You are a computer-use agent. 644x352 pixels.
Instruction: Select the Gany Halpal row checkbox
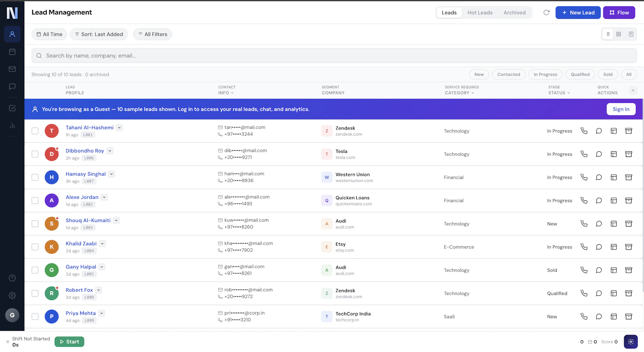click(35, 270)
